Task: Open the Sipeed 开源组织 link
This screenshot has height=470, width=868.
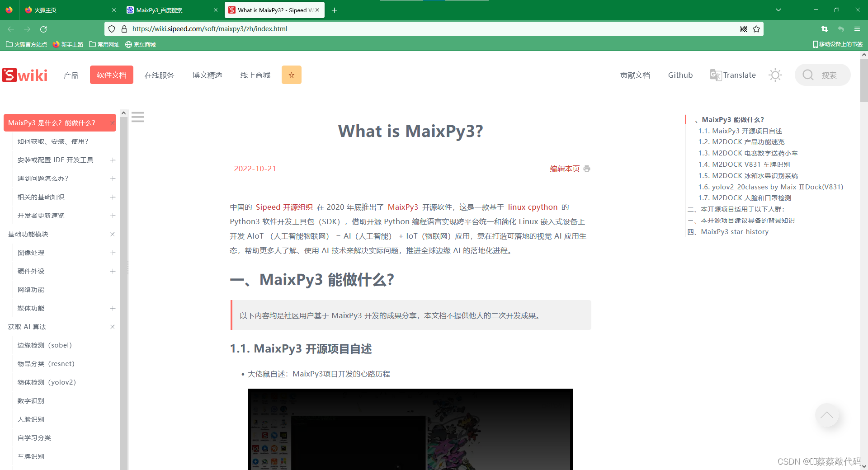Action: point(284,207)
